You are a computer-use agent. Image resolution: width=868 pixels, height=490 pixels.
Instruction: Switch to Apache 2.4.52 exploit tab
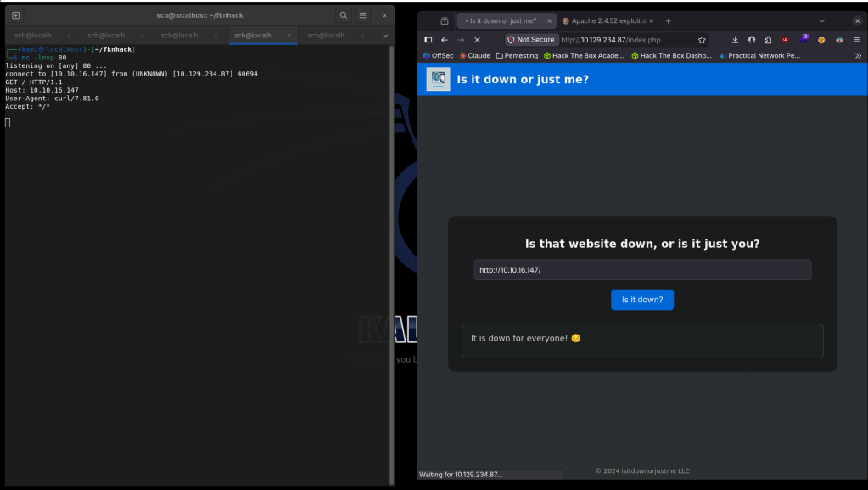(x=604, y=20)
